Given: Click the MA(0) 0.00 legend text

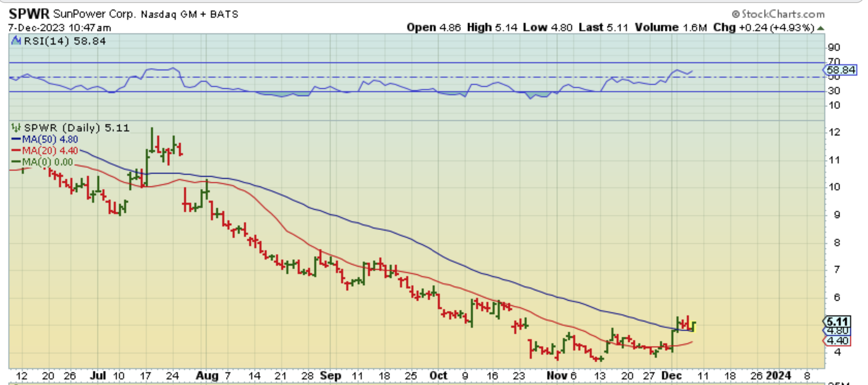Looking at the screenshot, I should [x=47, y=162].
